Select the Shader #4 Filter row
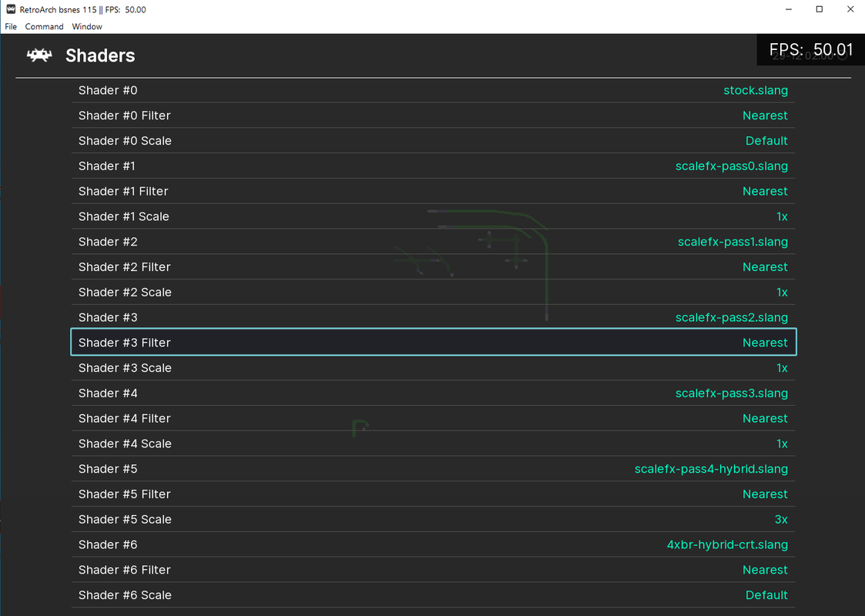This screenshot has height=616, width=865. click(433, 419)
